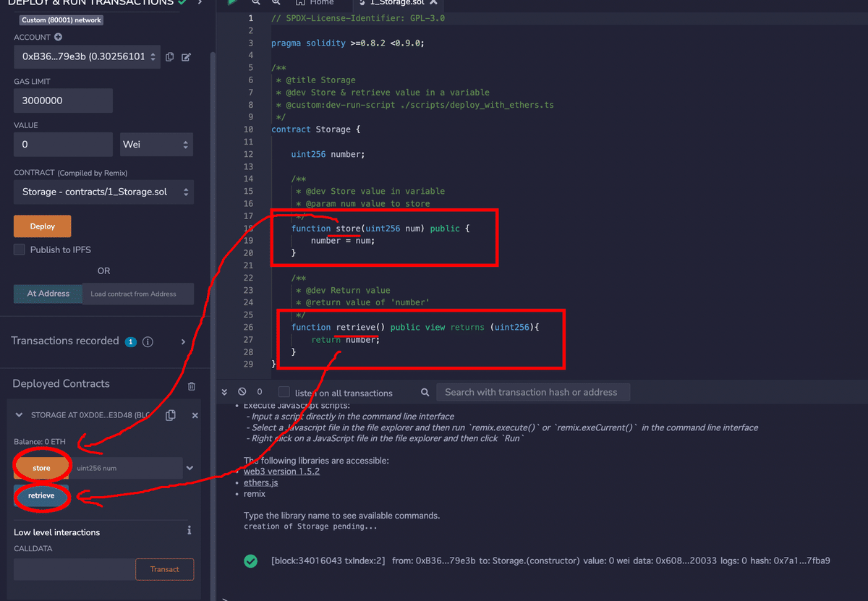The image size is (868, 601).
Task: Enable listen on all transactions checkbox
Action: (x=284, y=391)
